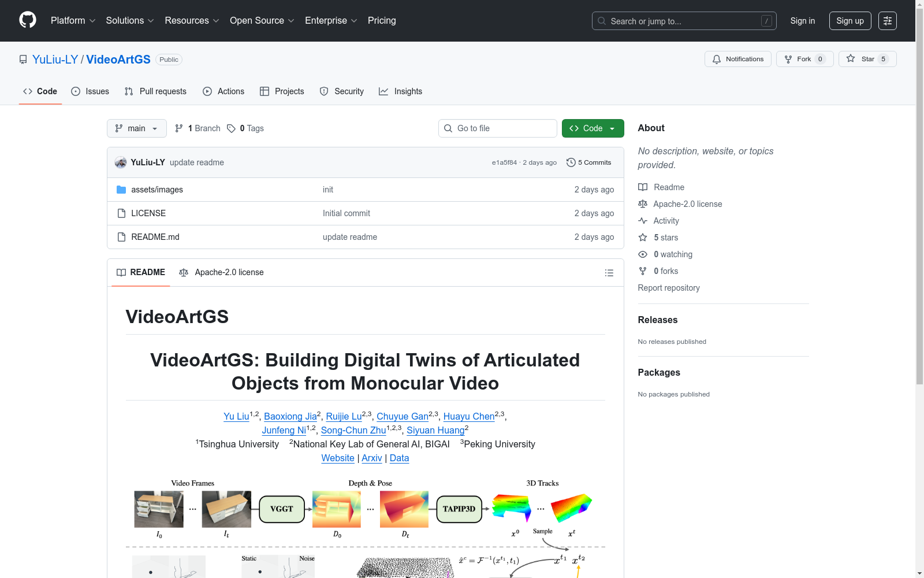Click the eye icon beside 0 watching
Image resolution: width=924 pixels, height=578 pixels.
[x=643, y=254]
